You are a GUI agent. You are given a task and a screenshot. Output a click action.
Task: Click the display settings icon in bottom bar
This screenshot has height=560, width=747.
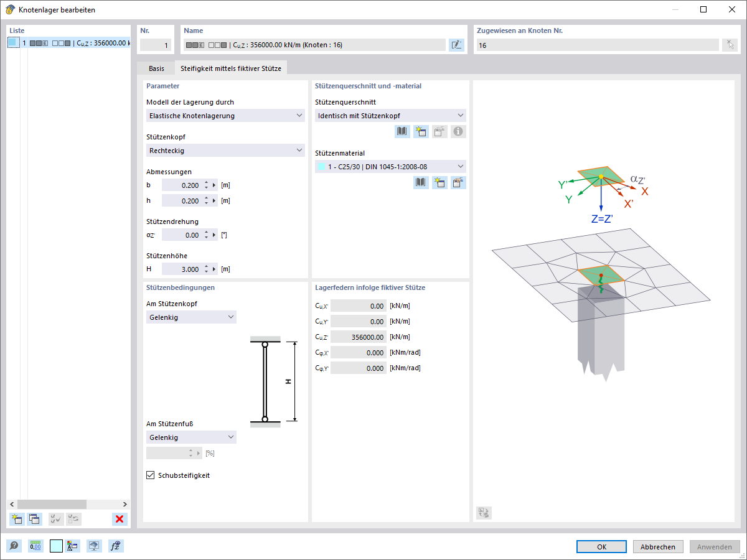pyautogui.click(x=72, y=546)
